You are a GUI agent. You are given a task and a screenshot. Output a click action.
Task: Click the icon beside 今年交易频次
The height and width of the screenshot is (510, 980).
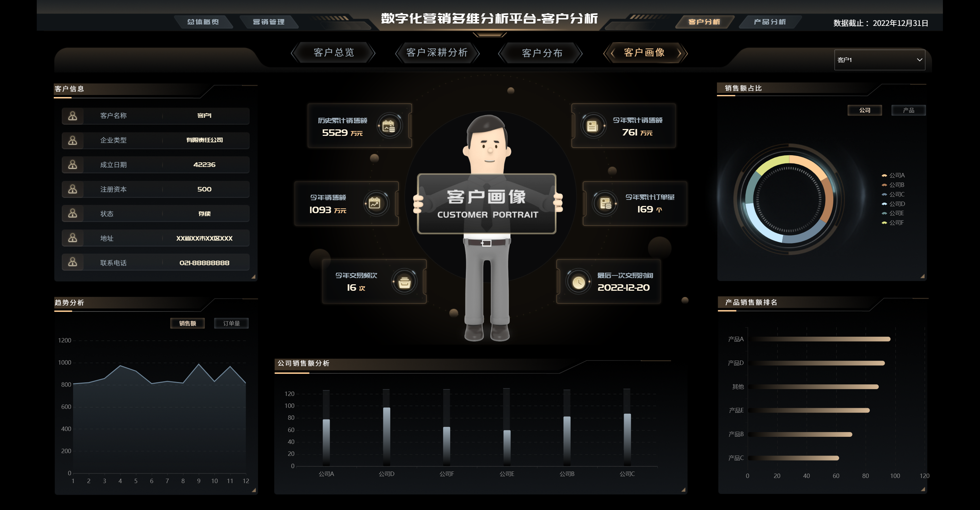point(404,282)
